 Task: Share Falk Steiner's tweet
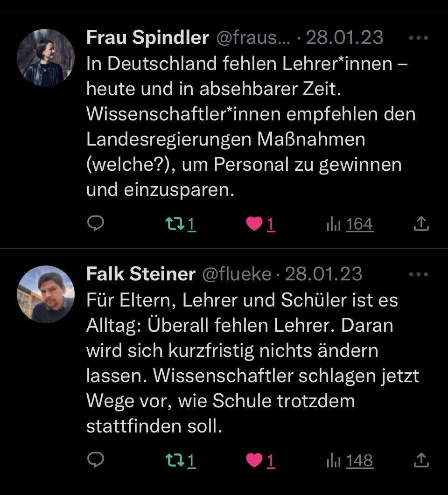[x=421, y=461]
